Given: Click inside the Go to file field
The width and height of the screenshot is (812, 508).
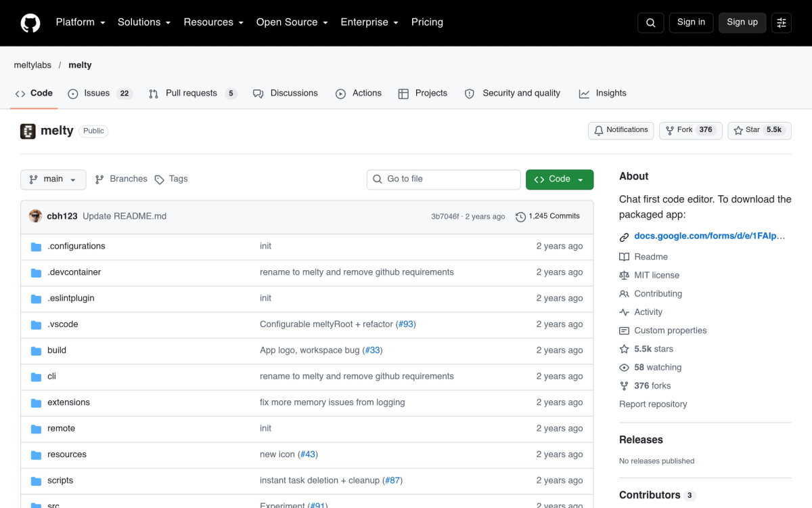Looking at the screenshot, I should click(444, 179).
